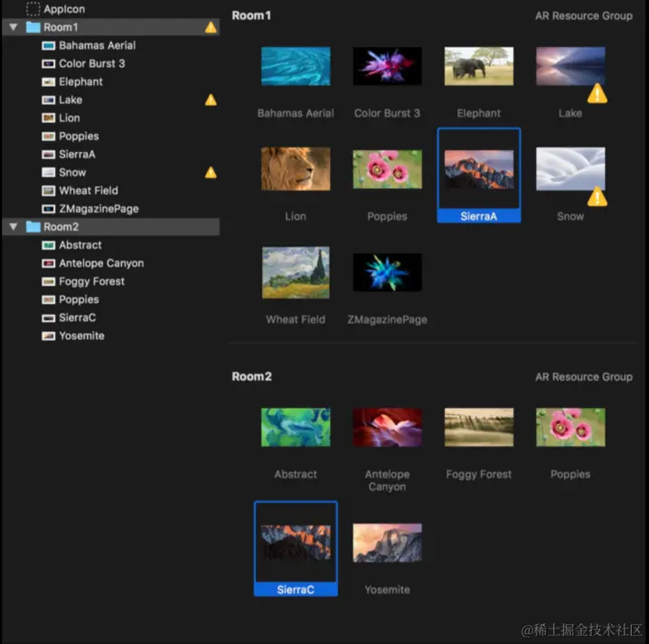Click the Wheat Field caption text
This screenshot has width=649, height=644.
pos(296,319)
